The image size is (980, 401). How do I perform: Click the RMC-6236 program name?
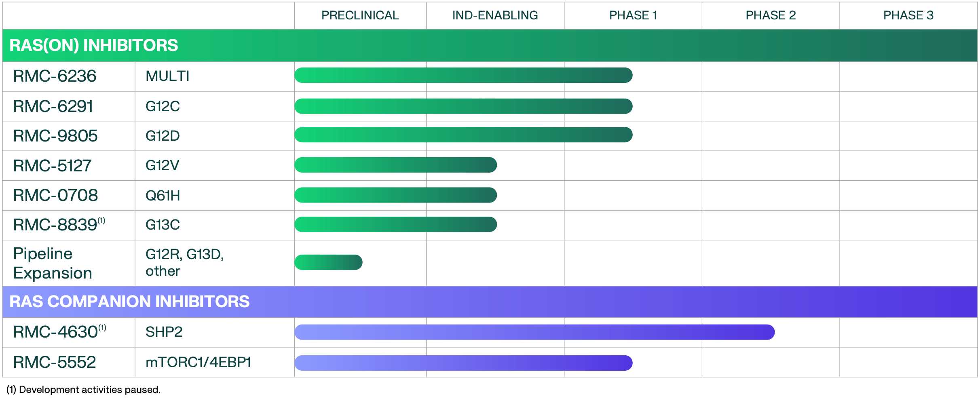click(x=55, y=76)
